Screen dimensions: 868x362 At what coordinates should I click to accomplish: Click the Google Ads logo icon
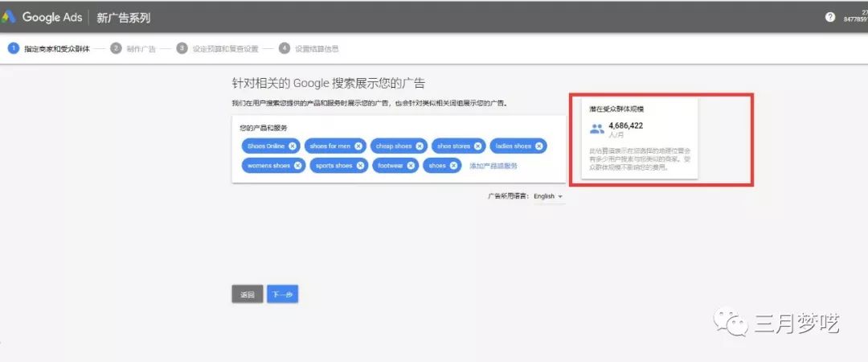click(9, 17)
